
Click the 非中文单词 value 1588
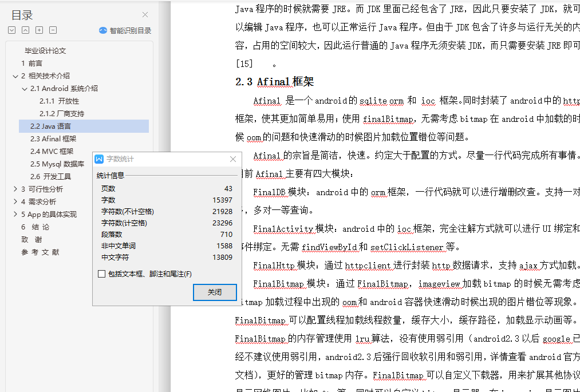pos(224,246)
